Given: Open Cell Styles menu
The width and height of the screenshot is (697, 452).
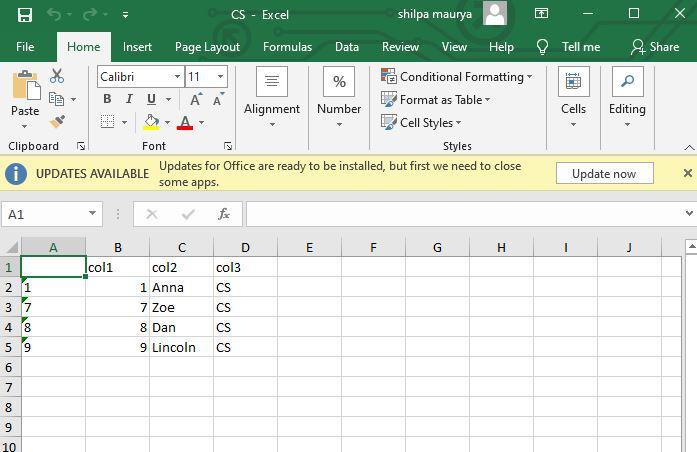Looking at the screenshot, I should (x=421, y=123).
